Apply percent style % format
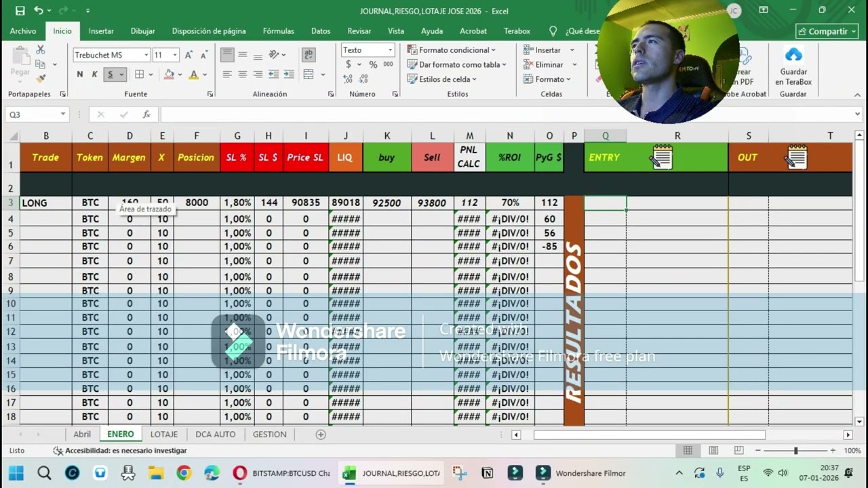 (x=373, y=64)
